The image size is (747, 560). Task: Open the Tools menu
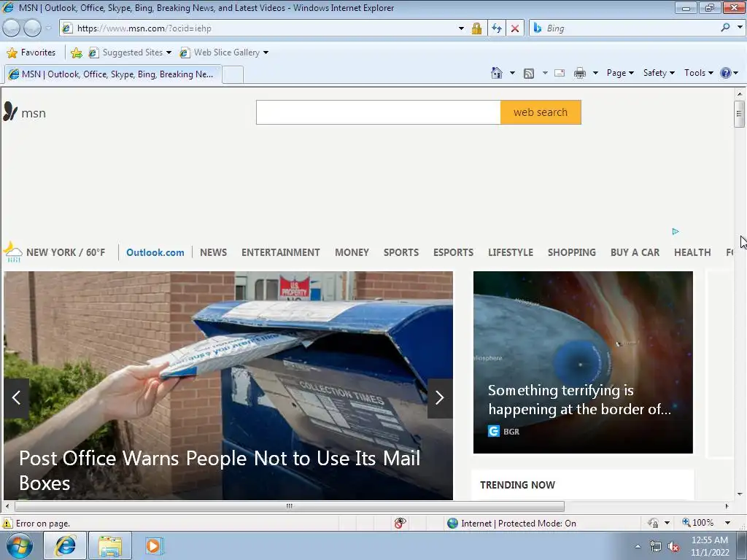[698, 73]
